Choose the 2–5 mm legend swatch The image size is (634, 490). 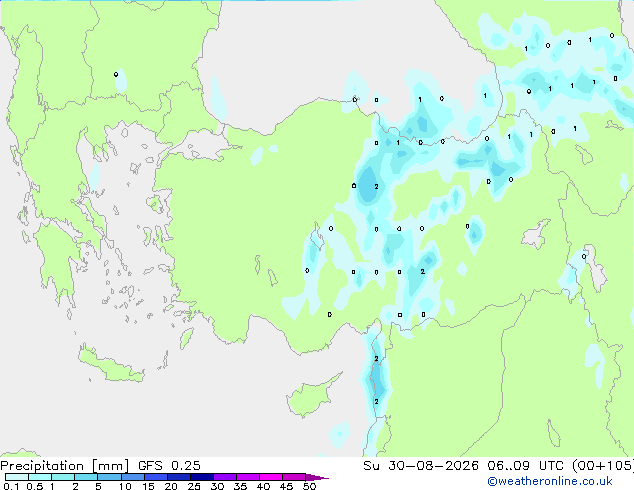click(x=86, y=477)
